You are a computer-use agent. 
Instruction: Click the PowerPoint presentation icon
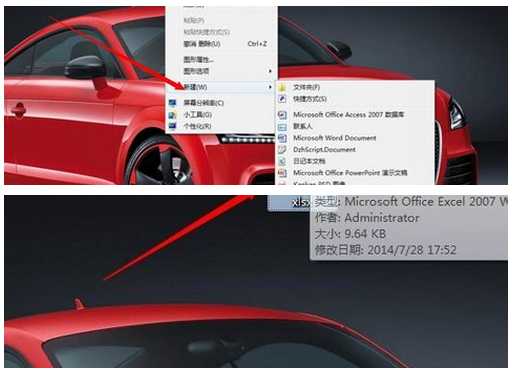coord(282,173)
